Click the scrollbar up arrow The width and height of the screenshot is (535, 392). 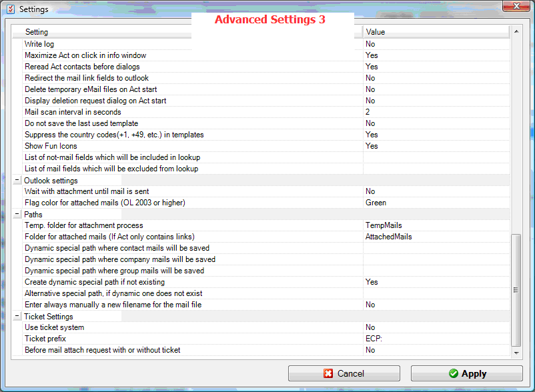(516, 31)
